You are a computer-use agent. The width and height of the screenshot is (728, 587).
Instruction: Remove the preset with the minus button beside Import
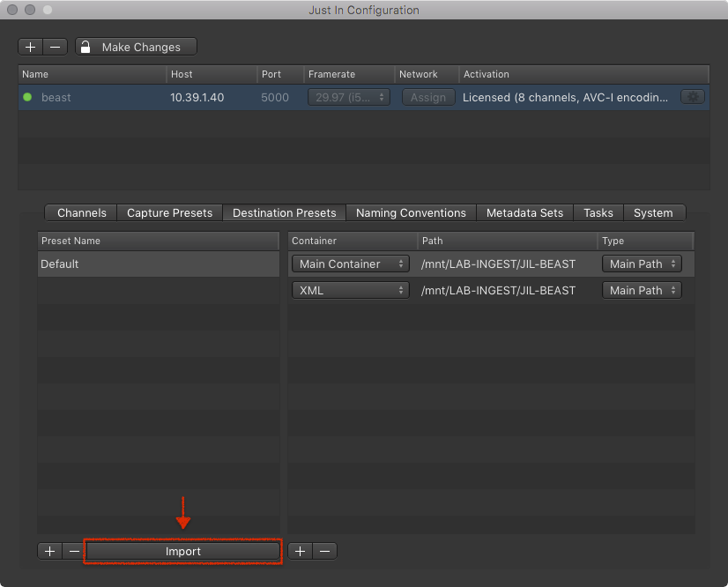click(74, 551)
